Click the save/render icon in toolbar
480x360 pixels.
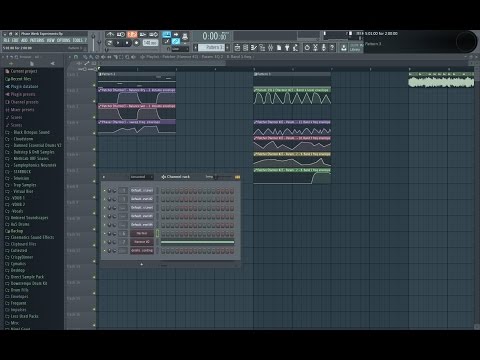click(x=344, y=48)
